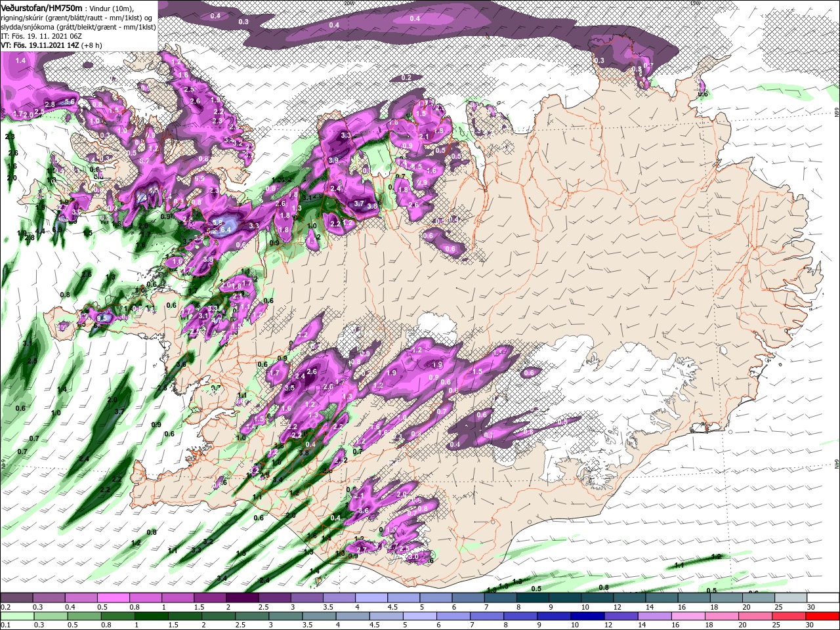Select the crimson 25 swatch in the lower legend row

[x=789, y=616]
